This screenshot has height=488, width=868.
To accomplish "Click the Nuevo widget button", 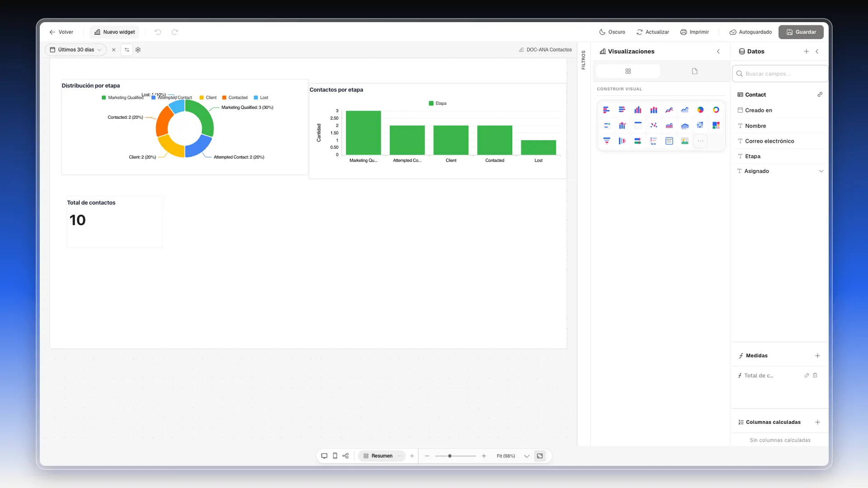I will tap(115, 32).
